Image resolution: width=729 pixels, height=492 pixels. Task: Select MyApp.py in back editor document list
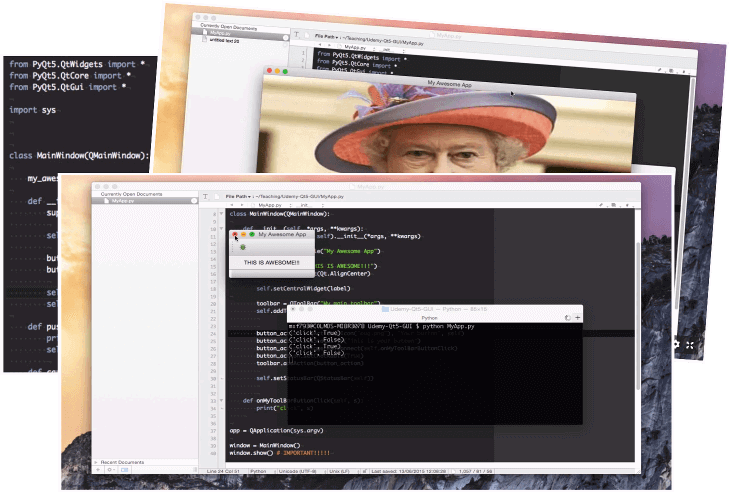239,33
